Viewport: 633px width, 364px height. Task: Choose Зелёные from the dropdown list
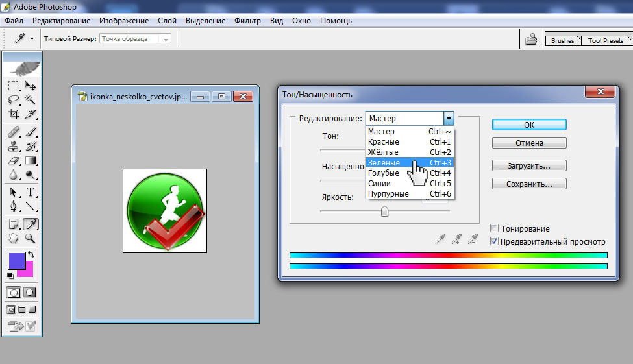[410, 163]
